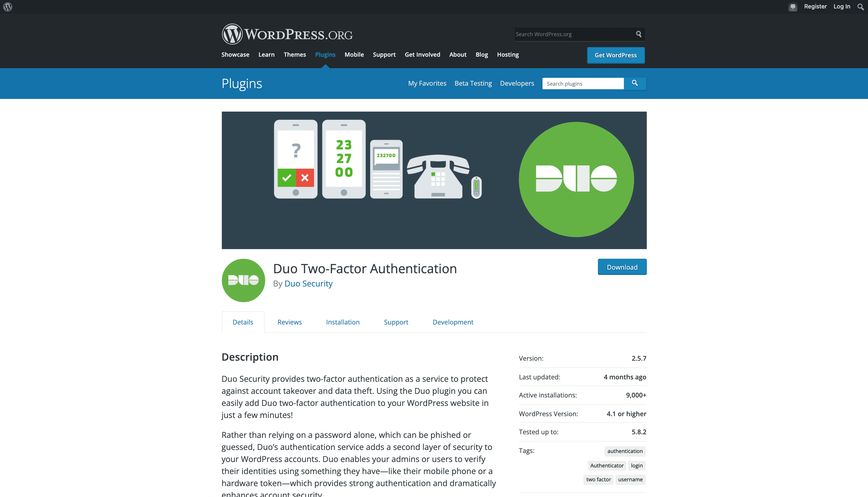The height and width of the screenshot is (497, 868).
Task: Expand the Development tab section
Action: click(x=452, y=322)
